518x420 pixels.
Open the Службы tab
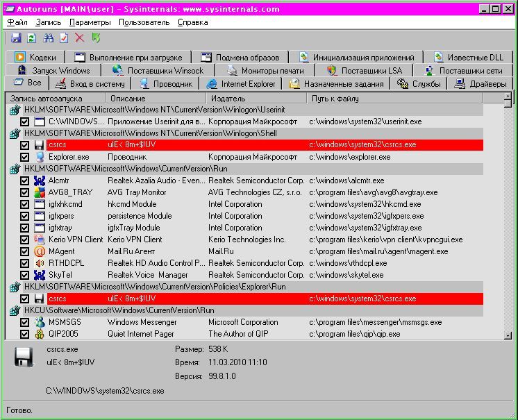point(419,84)
